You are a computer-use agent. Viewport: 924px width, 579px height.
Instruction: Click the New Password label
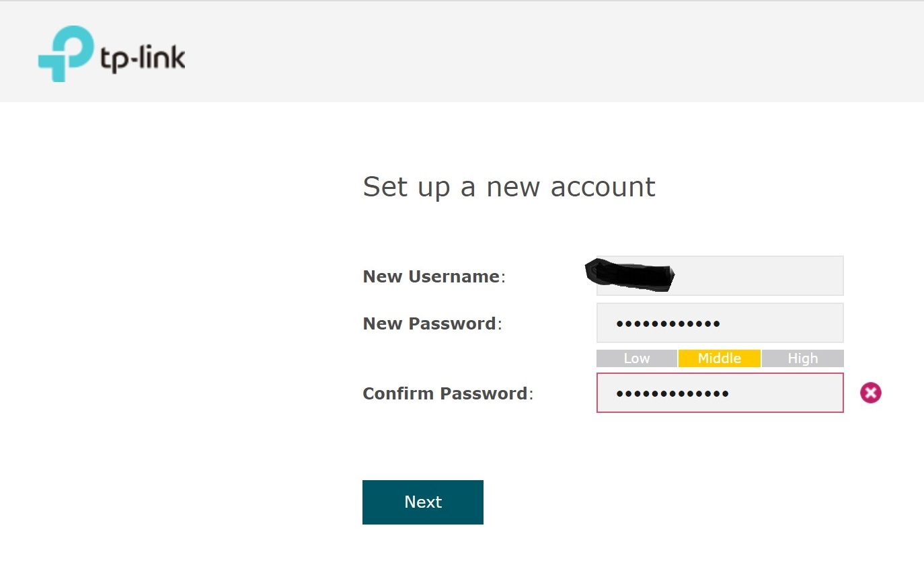coord(430,323)
